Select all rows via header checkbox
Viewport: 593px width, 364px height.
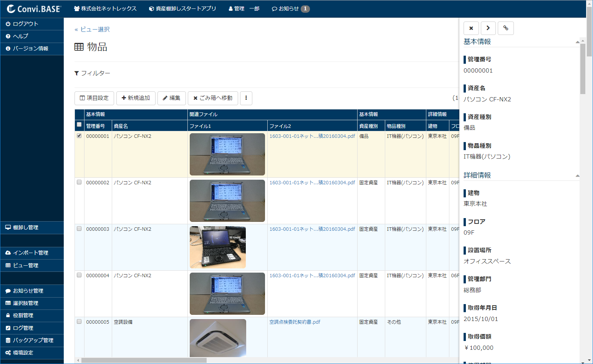[x=79, y=124]
